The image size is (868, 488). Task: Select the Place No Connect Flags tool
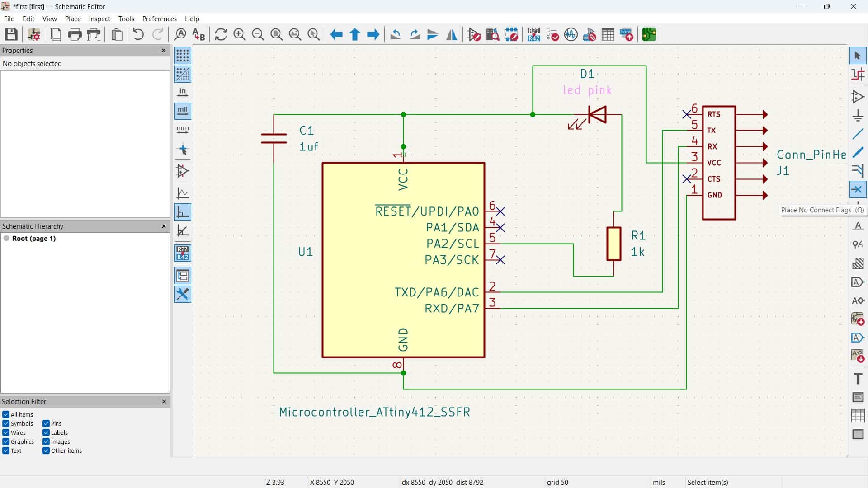point(858,189)
